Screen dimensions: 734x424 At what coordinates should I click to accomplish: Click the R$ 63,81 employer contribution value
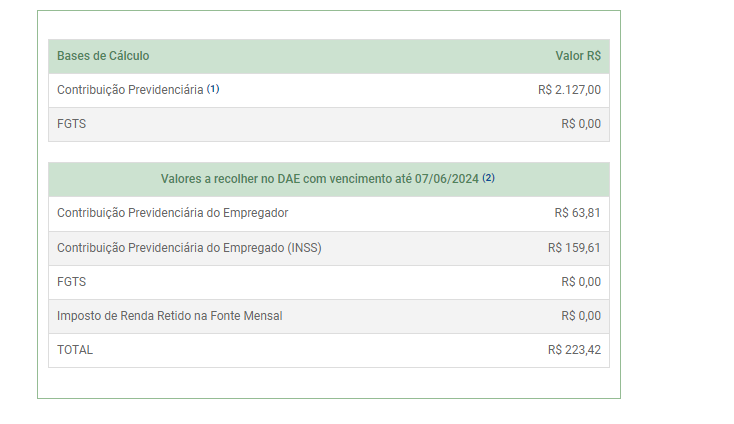[x=577, y=213]
